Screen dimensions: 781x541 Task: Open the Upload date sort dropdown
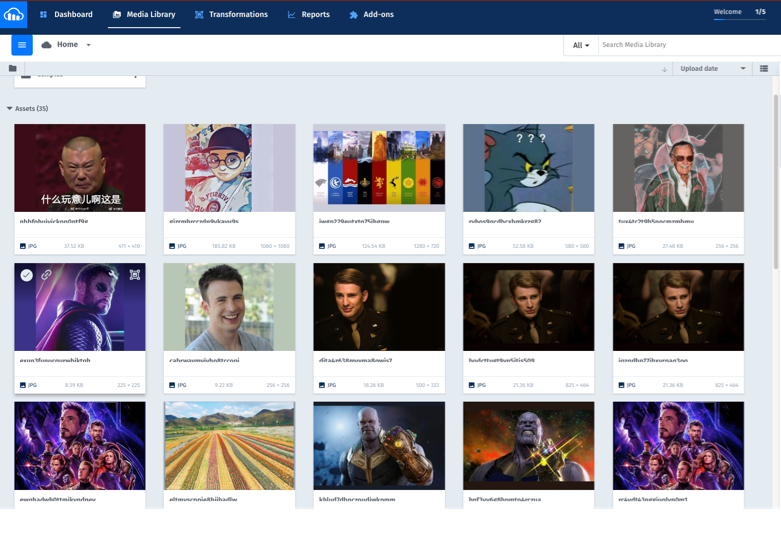(712, 69)
